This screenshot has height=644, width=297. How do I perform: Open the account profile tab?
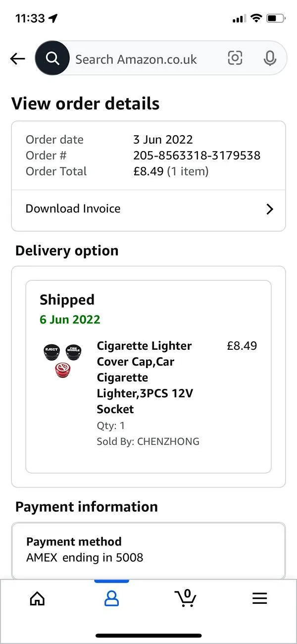coord(111,598)
